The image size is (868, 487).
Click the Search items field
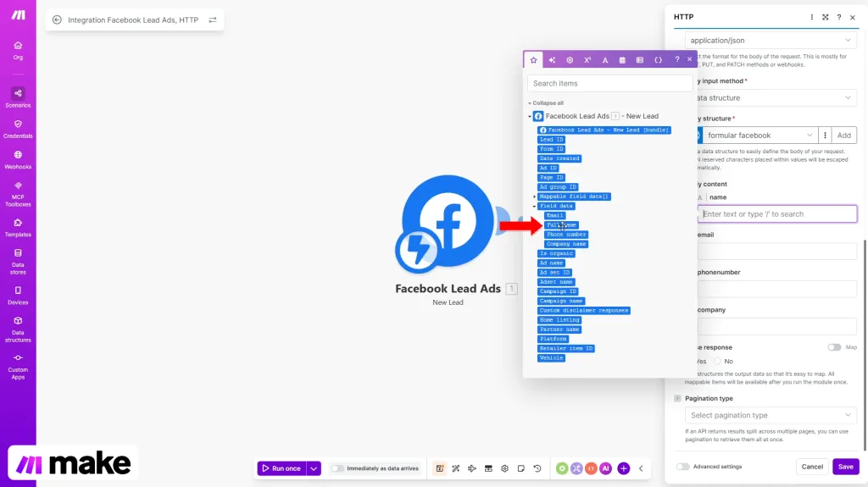[x=609, y=83]
